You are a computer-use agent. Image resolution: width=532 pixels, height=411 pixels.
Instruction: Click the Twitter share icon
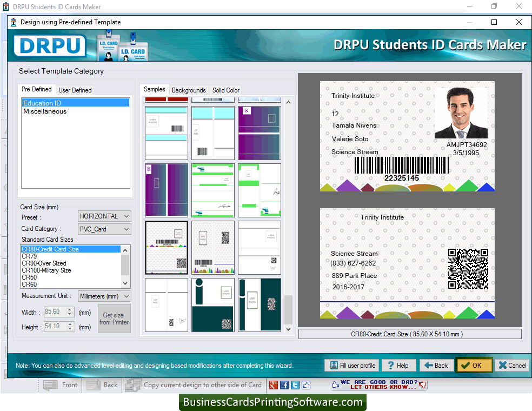(x=295, y=385)
